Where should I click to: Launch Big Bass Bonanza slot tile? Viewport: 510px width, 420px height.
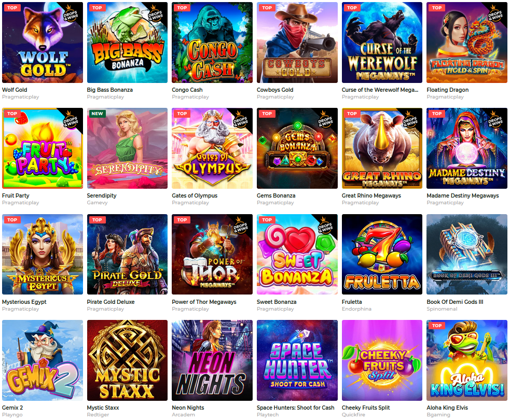click(127, 43)
